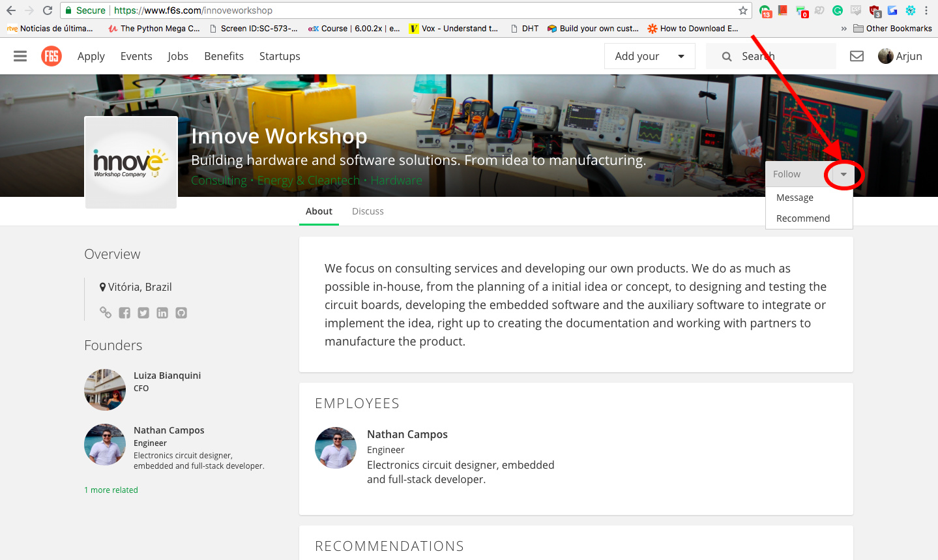Screen dimensions: 938x560
Task: Bookmark page with the star icon
Action: (742, 10)
